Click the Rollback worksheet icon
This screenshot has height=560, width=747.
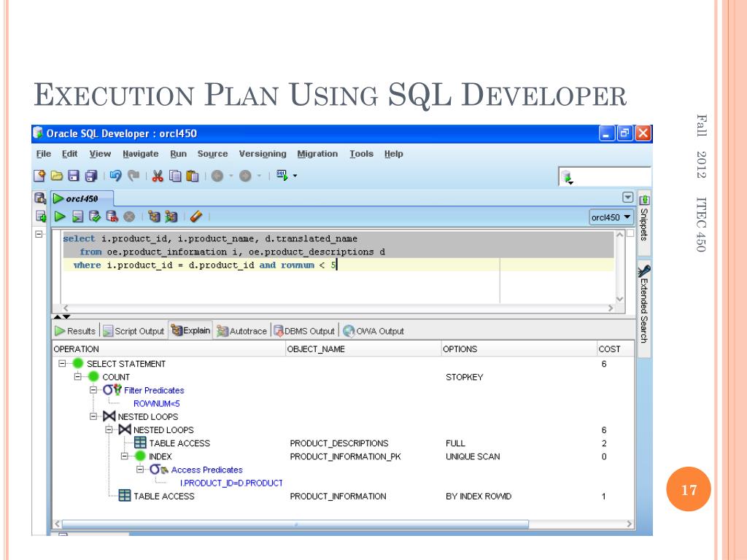[112, 217]
